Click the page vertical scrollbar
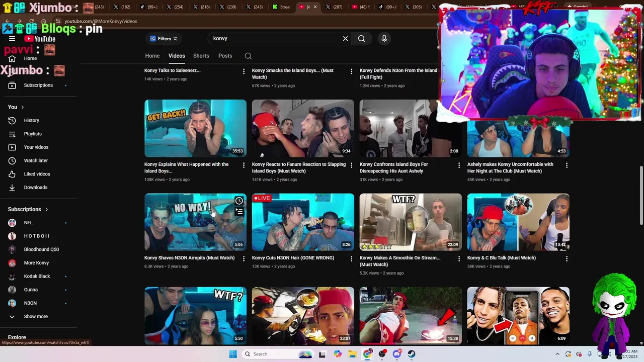The width and height of the screenshot is (644, 362). (x=641, y=196)
